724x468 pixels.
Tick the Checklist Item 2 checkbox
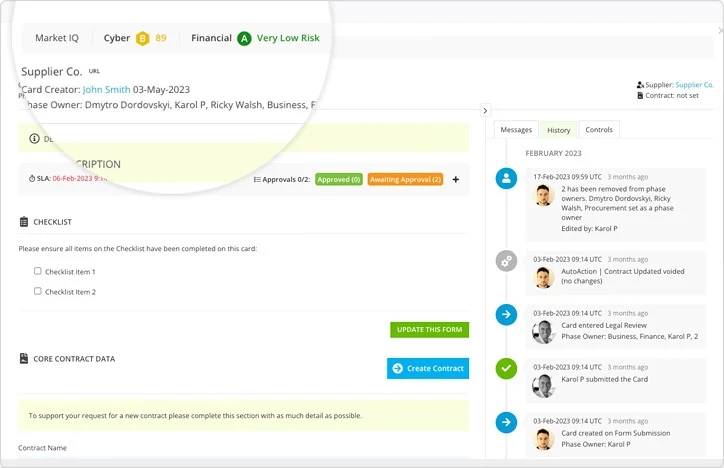pos(38,291)
